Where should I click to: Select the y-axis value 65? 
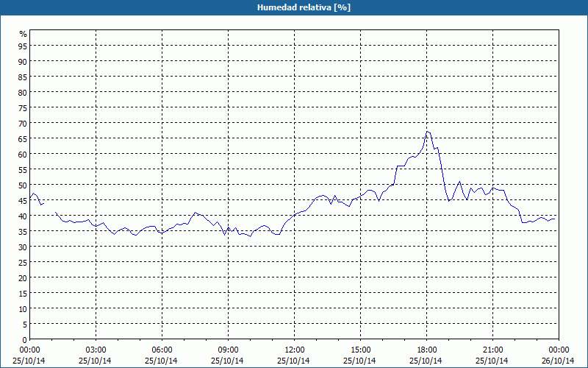coord(23,139)
